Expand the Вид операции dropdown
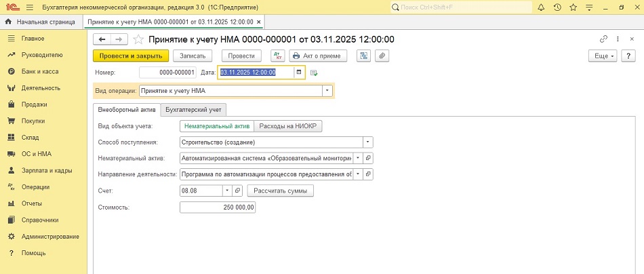Screen dimensions: 644x274 click(327, 90)
